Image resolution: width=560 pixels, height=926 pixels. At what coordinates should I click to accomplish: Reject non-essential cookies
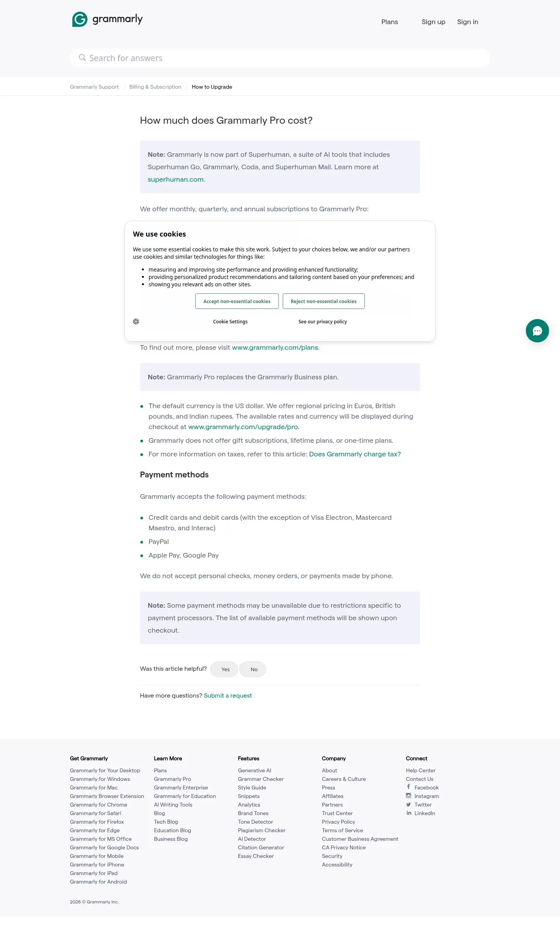pos(324,301)
